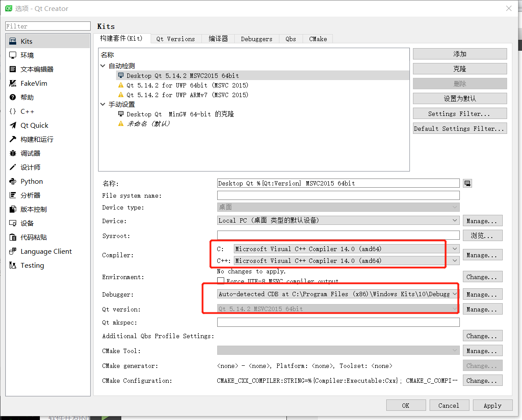Apply the kit settings changes
This screenshot has height=420, width=522.
[492, 405]
